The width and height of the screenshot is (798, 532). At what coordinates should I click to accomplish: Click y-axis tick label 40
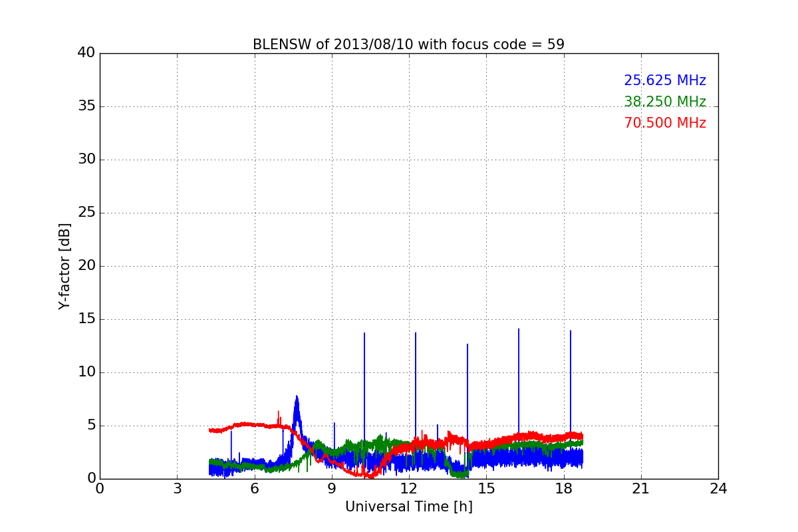point(86,53)
